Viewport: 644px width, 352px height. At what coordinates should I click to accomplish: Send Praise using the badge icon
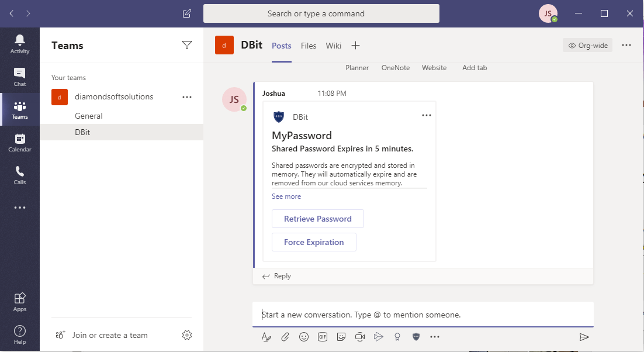click(397, 337)
